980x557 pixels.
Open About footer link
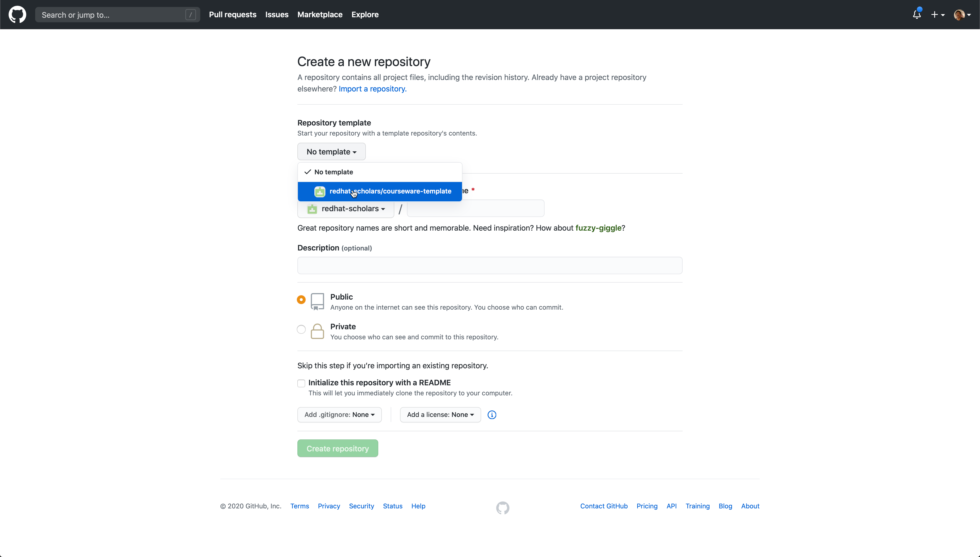click(x=750, y=506)
